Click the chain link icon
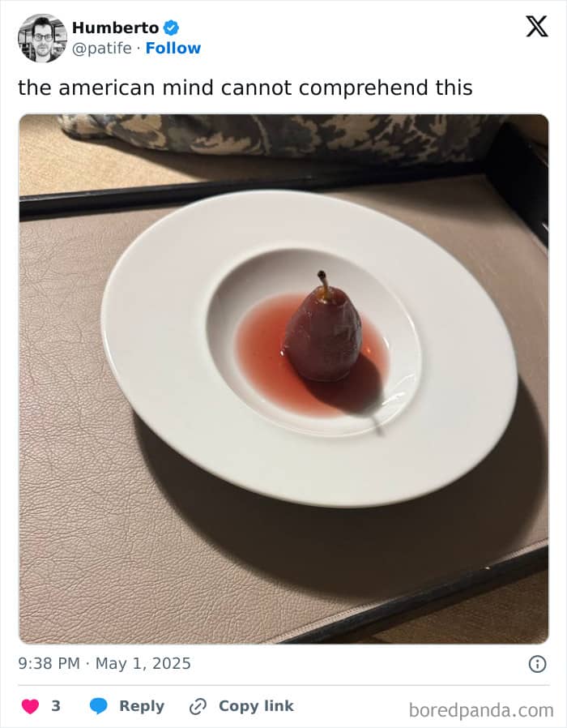This screenshot has width=567, height=728. [198, 706]
